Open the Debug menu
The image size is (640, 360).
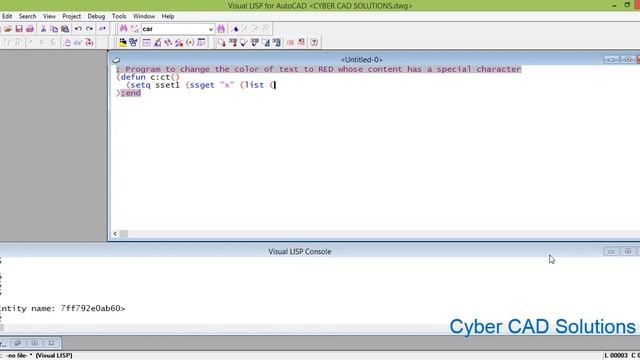pyautogui.click(x=96, y=16)
